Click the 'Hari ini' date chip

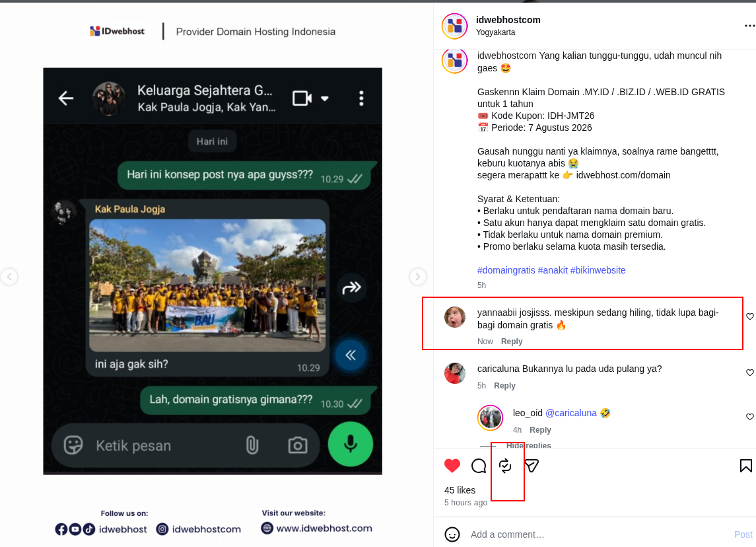212,141
